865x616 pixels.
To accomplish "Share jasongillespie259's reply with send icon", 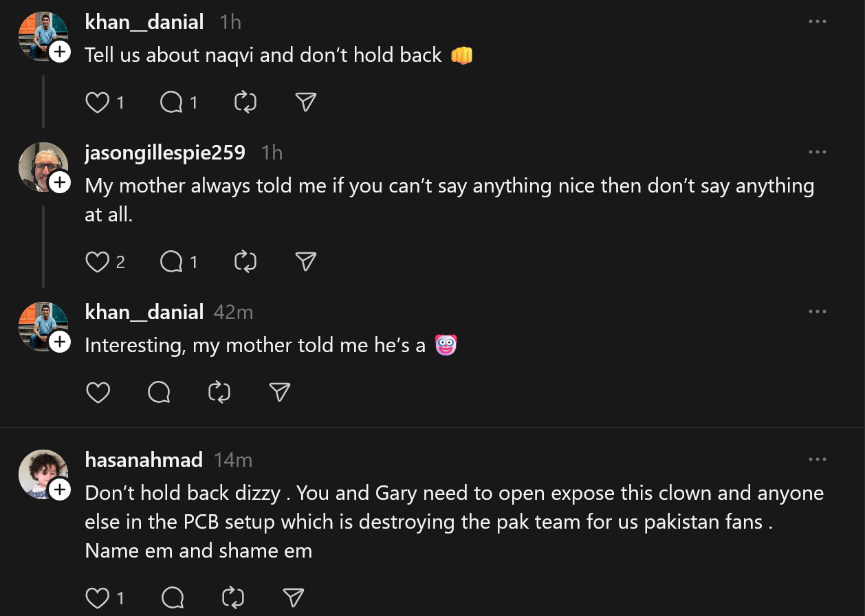I will pyautogui.click(x=305, y=261).
